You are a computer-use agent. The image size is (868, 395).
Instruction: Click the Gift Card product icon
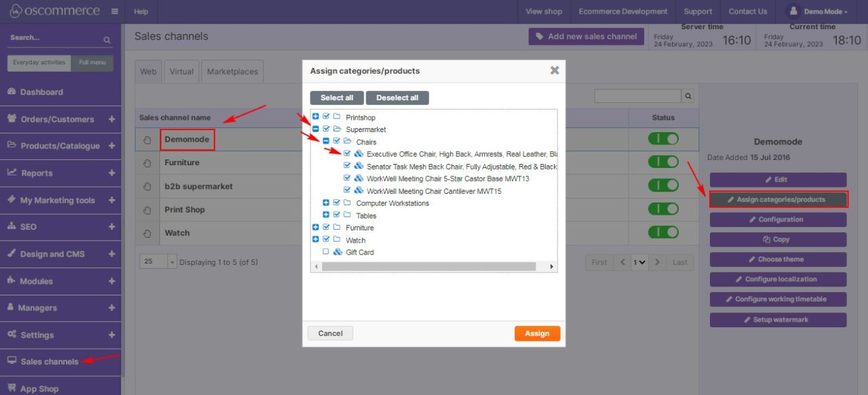[337, 251]
